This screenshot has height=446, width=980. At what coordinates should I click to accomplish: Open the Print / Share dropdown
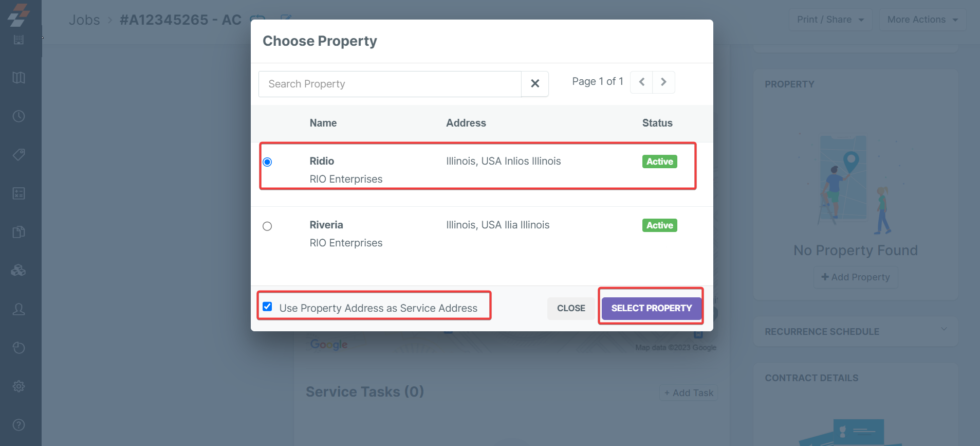[830, 20]
